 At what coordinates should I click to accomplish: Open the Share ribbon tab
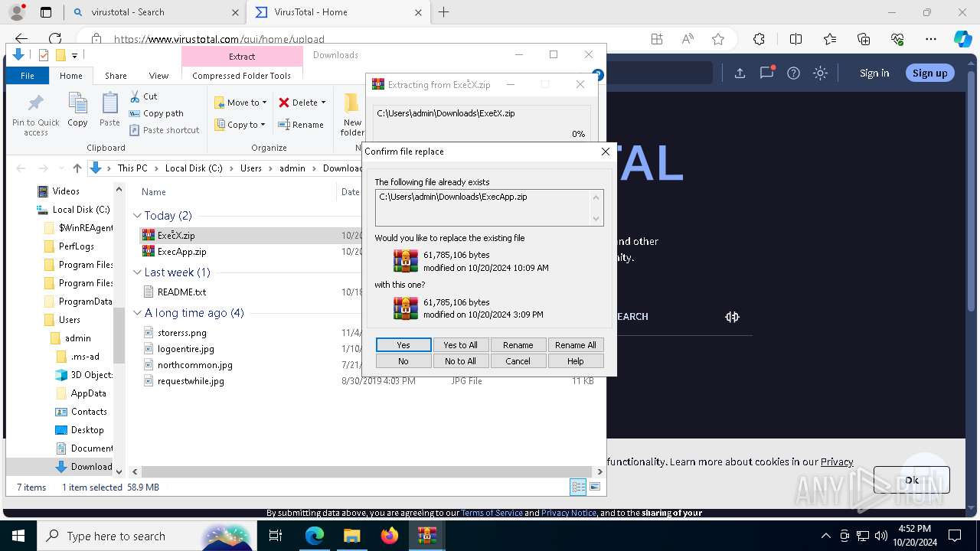tap(116, 76)
